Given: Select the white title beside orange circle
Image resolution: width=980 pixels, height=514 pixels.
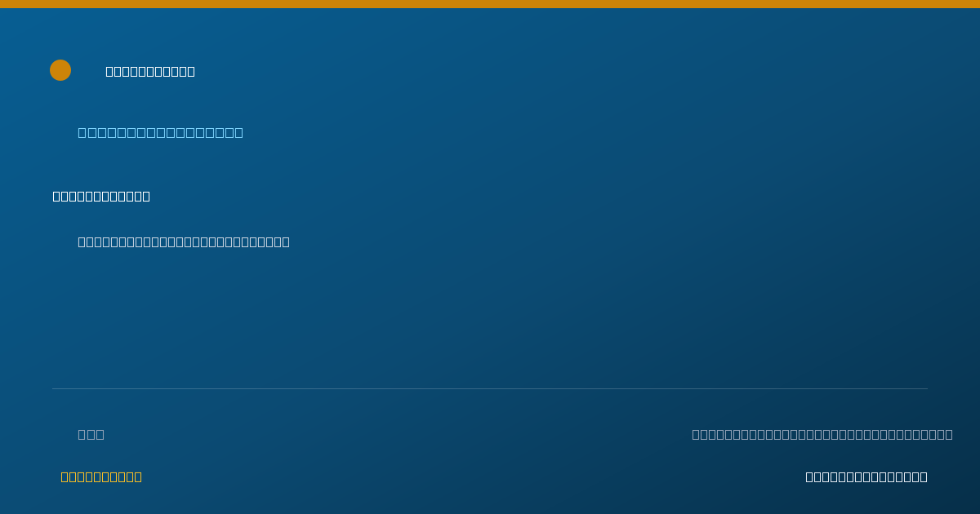Looking at the screenshot, I should tap(150, 71).
